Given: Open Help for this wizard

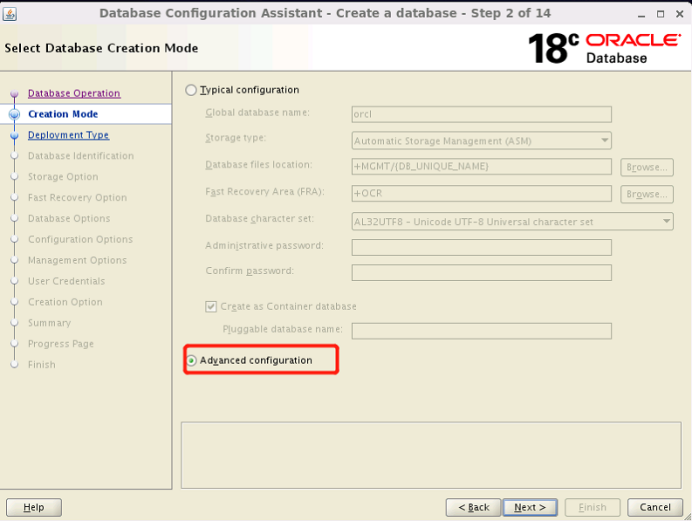Looking at the screenshot, I should click(x=33, y=507).
